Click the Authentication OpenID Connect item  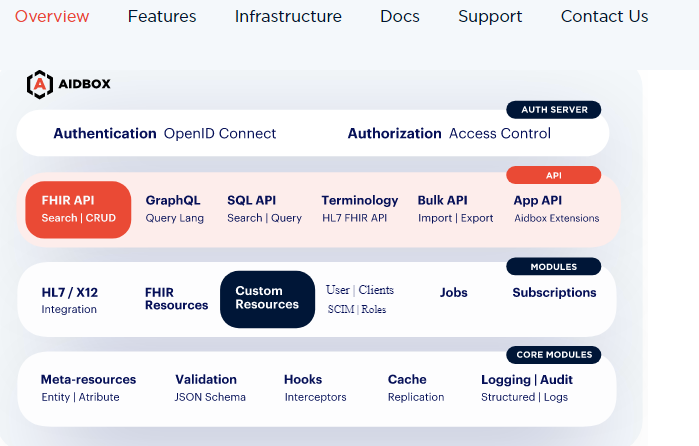165,133
